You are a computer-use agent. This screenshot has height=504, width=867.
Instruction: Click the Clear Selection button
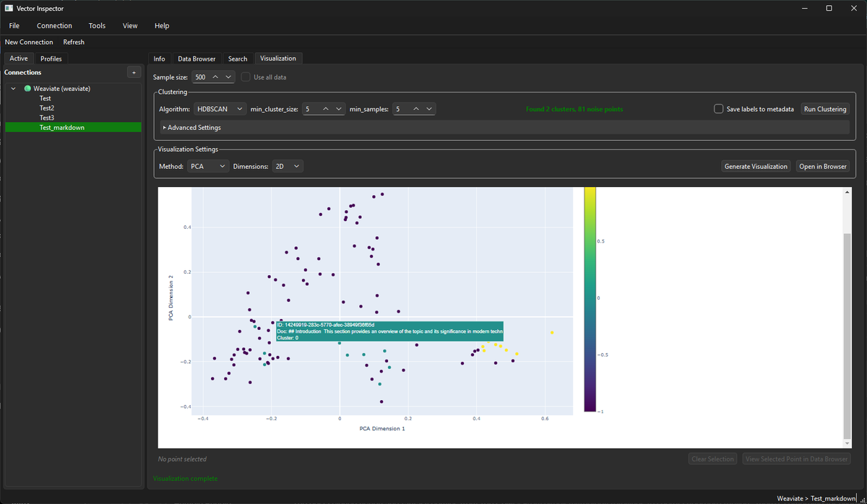(x=713, y=459)
